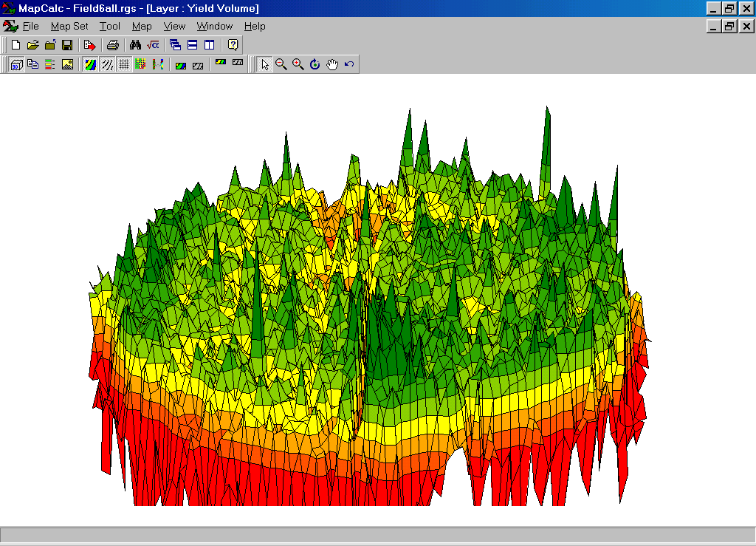Open the File menu
This screenshot has width=756, height=546.
coord(30,26)
